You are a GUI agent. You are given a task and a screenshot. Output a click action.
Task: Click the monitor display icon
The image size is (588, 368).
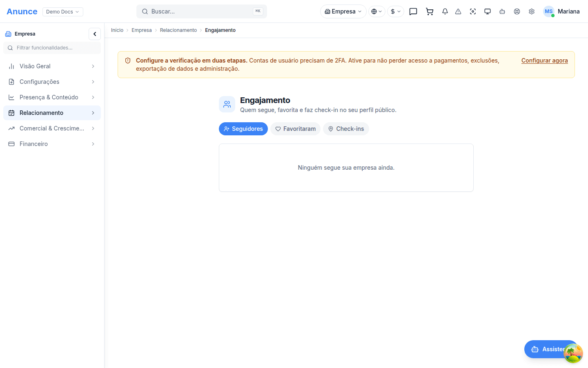[x=488, y=11]
